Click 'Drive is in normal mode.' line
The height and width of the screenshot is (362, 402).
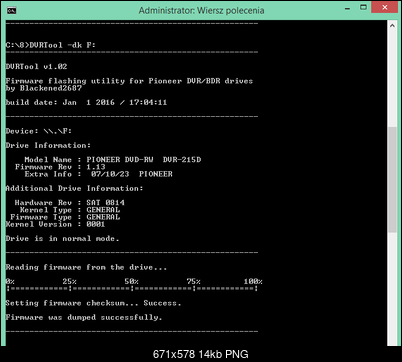(x=62, y=239)
